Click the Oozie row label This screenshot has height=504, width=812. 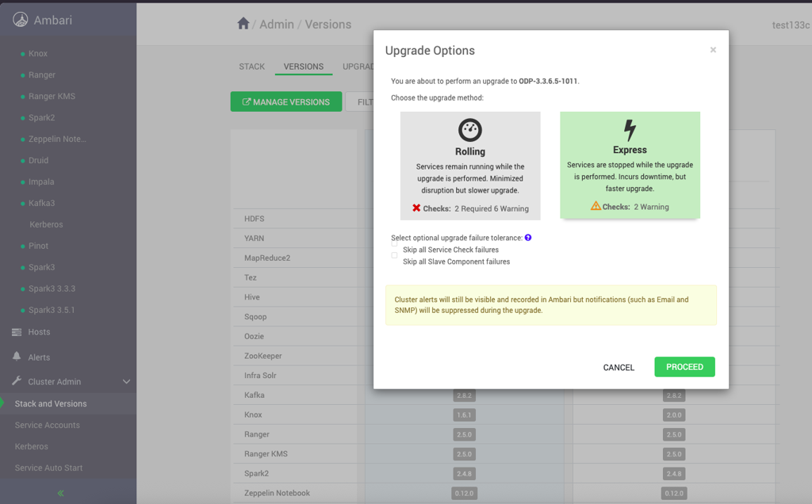254,336
